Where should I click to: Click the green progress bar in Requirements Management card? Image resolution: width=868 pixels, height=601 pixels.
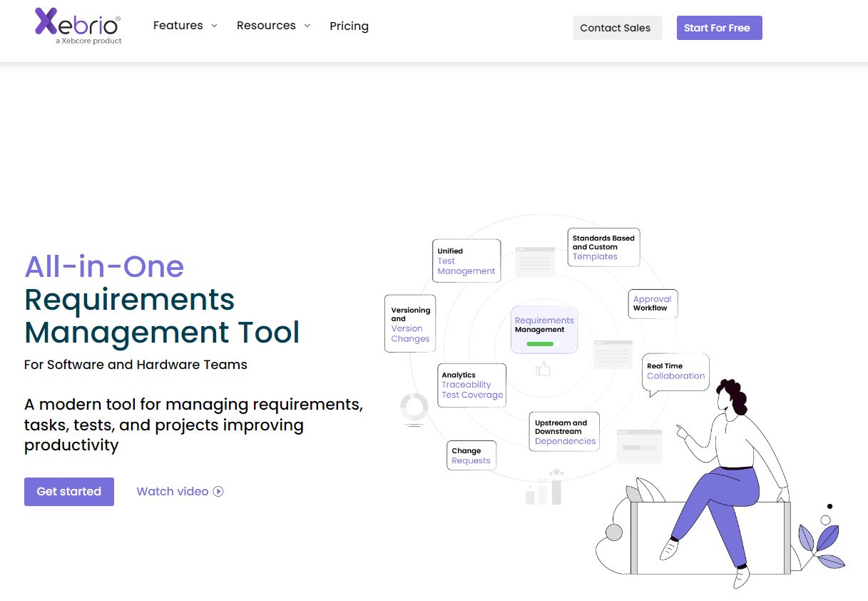click(x=540, y=344)
